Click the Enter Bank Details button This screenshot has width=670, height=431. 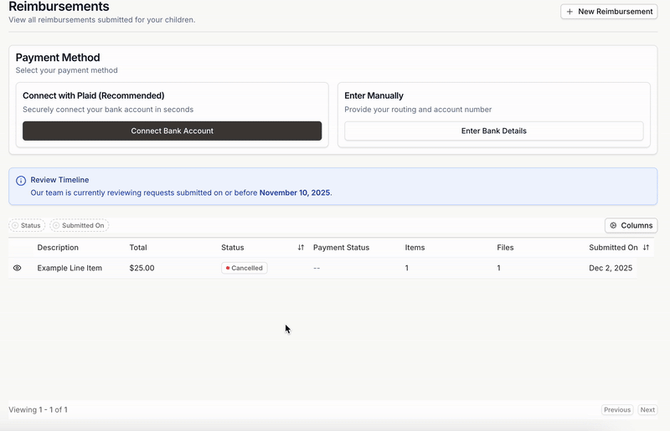[x=493, y=131]
